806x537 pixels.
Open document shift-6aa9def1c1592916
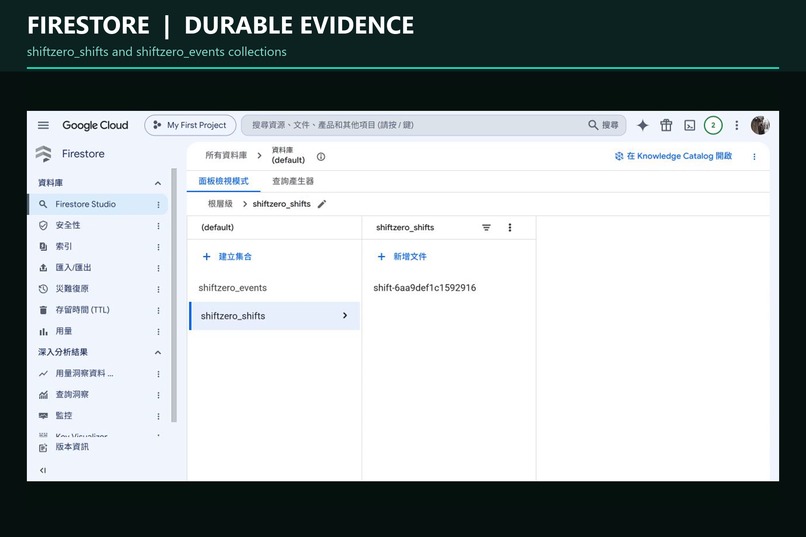425,288
